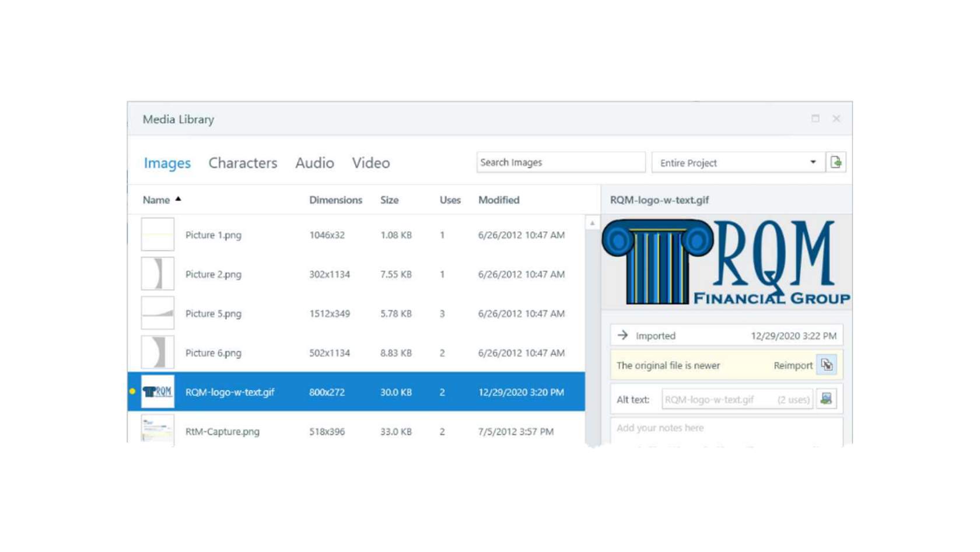The image size is (980, 552).
Task: Click the 8.83 KB size cell
Action: tap(396, 353)
